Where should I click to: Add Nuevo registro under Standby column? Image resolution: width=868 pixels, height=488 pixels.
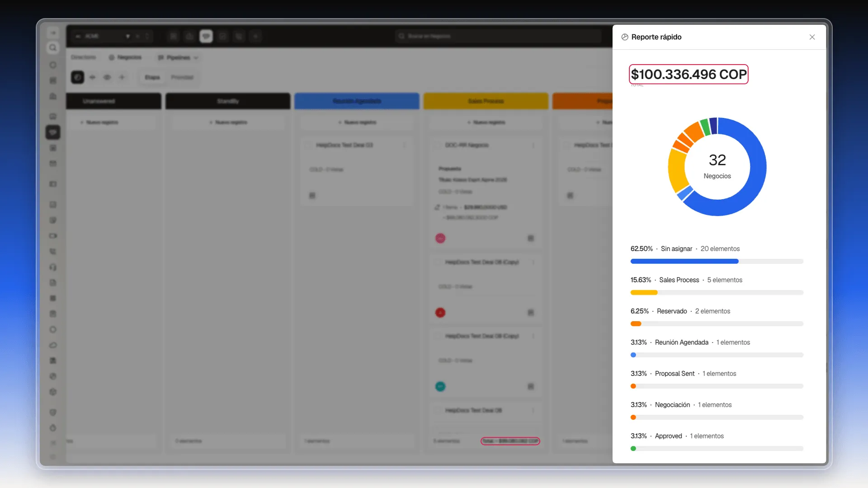tap(228, 122)
